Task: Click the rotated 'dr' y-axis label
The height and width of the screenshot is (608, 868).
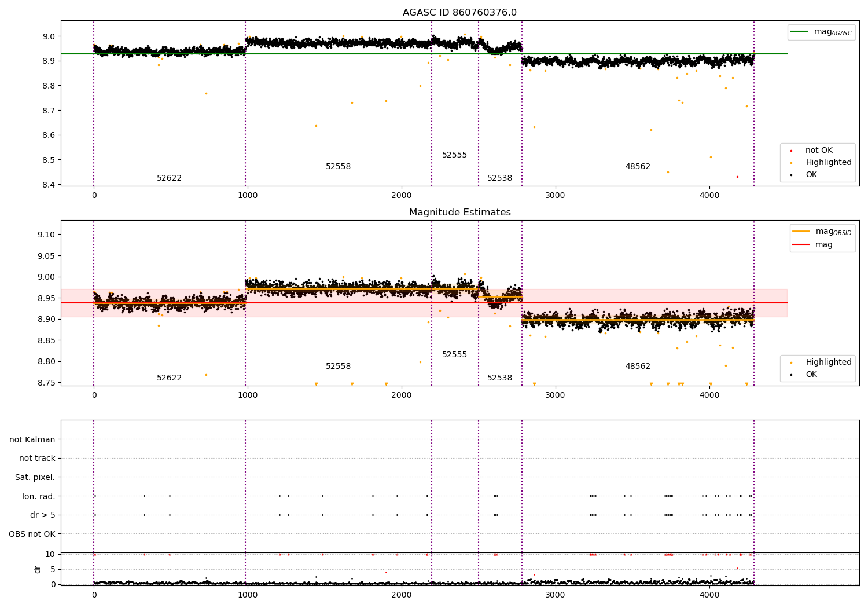Action: tap(38, 569)
